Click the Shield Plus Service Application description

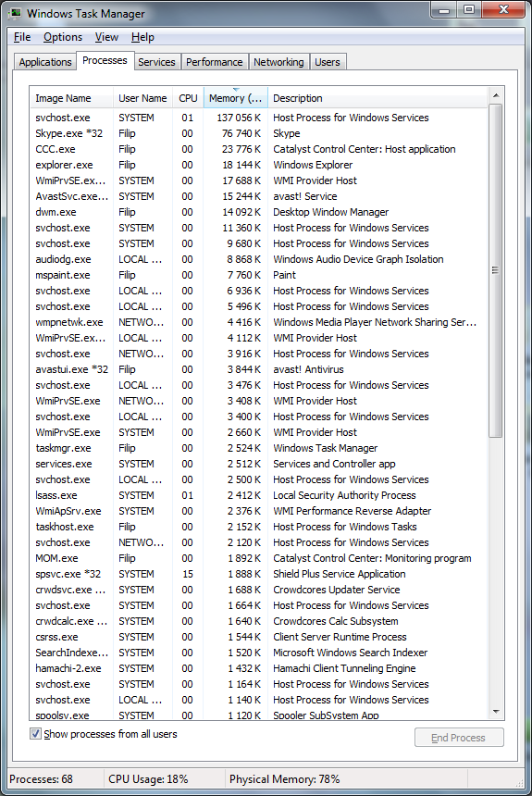[340, 574]
